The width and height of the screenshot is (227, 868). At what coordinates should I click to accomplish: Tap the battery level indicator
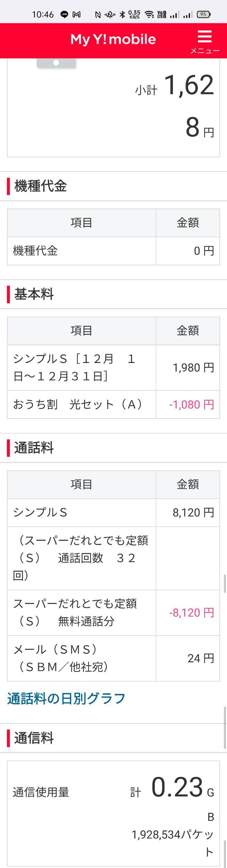pos(203,15)
